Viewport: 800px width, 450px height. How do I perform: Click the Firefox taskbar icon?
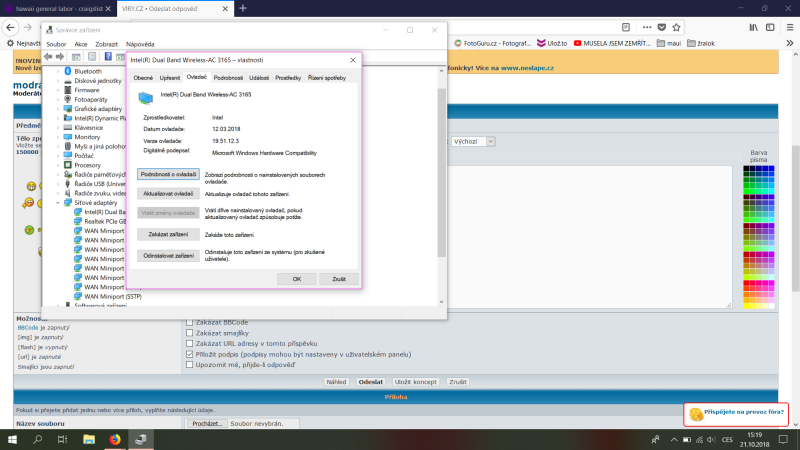coord(115,439)
